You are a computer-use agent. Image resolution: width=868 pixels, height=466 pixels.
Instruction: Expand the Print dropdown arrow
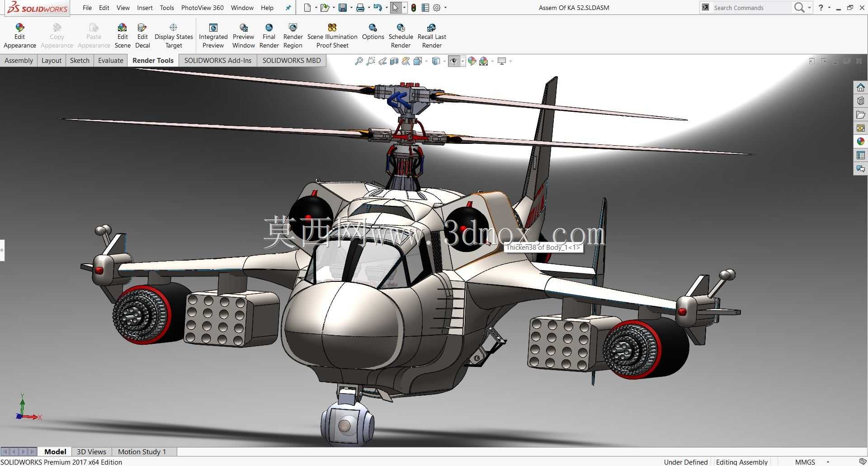coord(369,8)
